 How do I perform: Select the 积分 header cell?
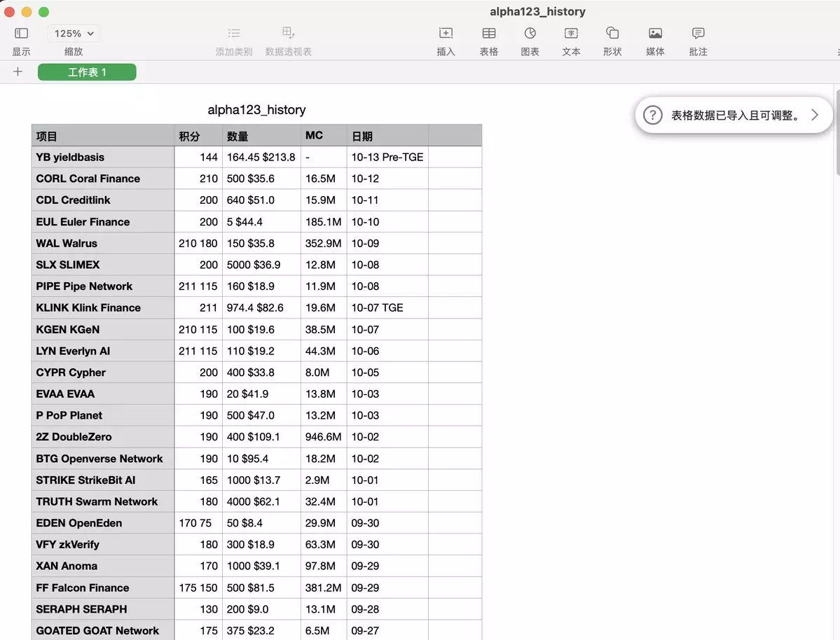coord(198,136)
